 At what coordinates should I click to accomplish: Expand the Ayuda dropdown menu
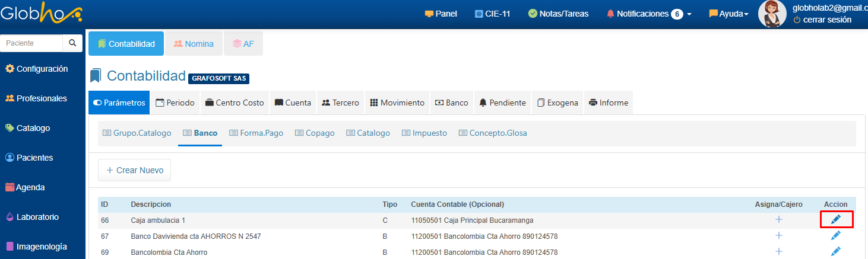728,14
